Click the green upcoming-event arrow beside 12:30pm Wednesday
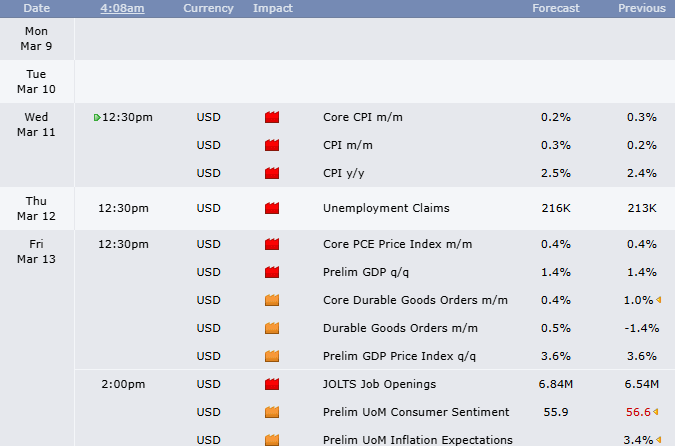675x446 pixels. point(97,118)
